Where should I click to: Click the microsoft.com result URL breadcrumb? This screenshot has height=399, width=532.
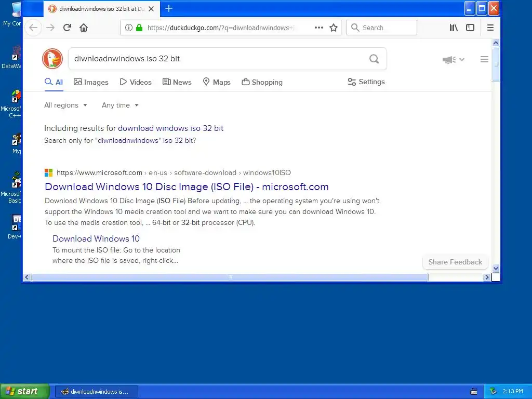[174, 172]
